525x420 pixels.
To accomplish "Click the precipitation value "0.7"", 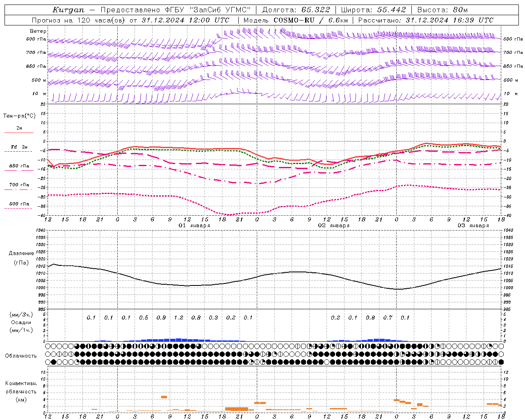I will pyautogui.click(x=388, y=317).
